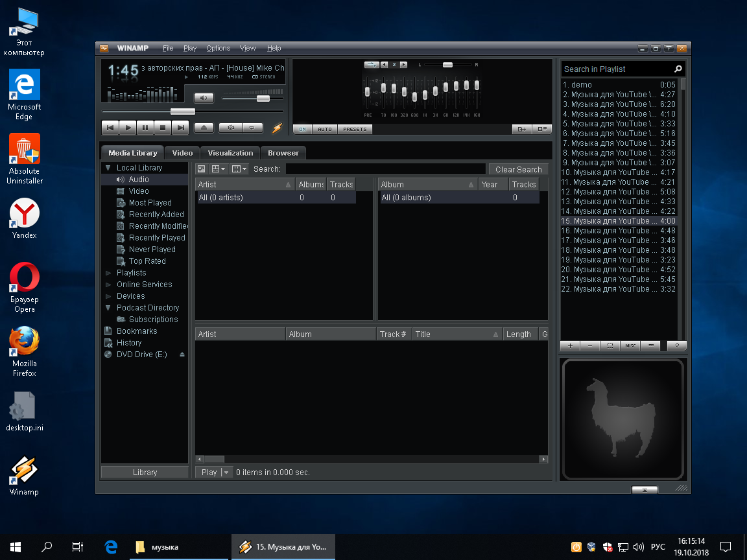The height and width of the screenshot is (560, 747).
Task: Add files with the playlist plus button
Action: click(570, 345)
